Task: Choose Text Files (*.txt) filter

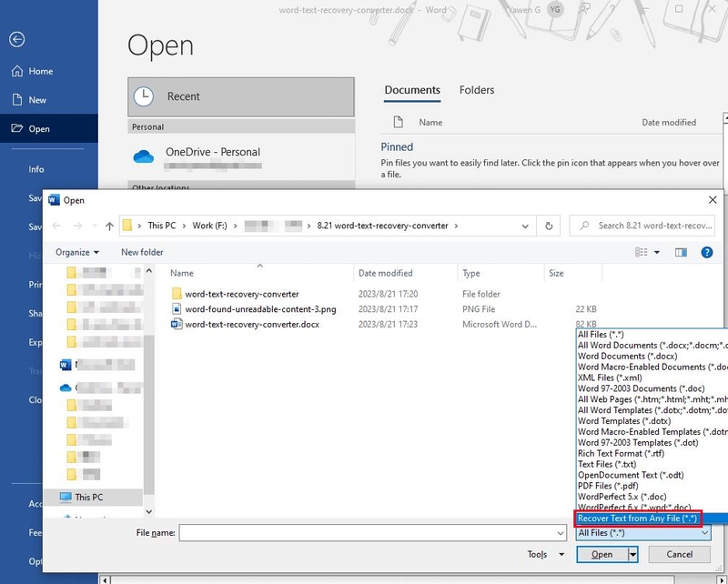Action: click(x=606, y=464)
